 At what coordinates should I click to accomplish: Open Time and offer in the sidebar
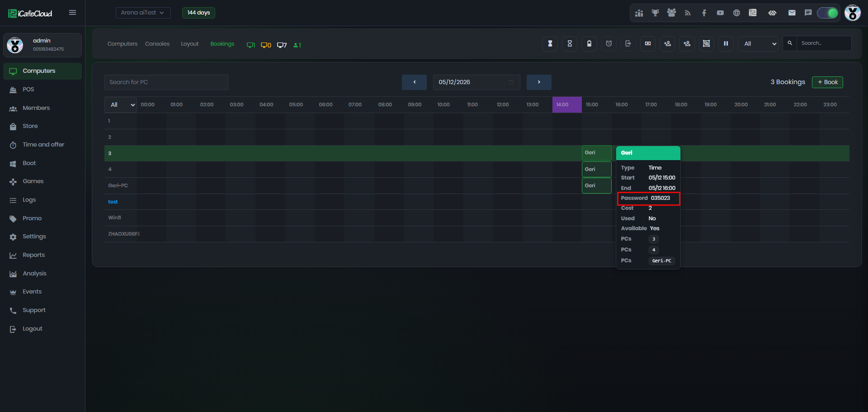click(x=42, y=145)
